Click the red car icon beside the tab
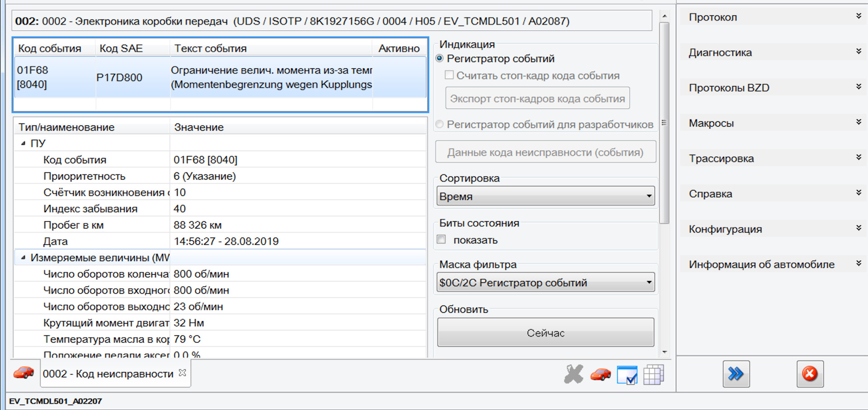Screen dimensions: 868x410 click(x=24, y=373)
